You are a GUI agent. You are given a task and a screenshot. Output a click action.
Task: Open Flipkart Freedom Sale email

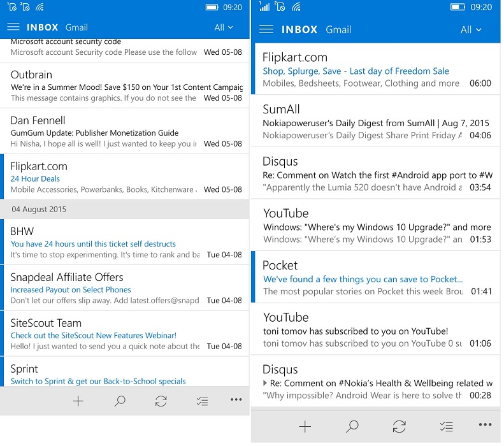click(376, 69)
